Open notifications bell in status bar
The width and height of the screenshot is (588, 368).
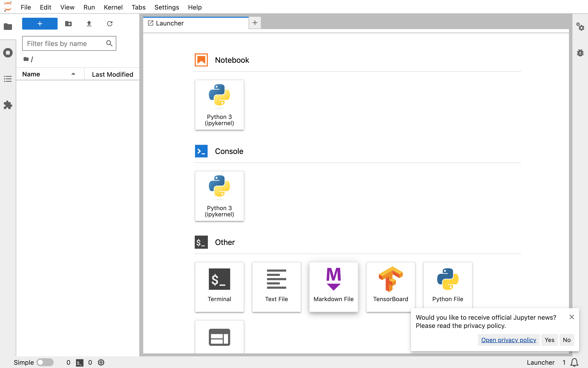pyautogui.click(x=574, y=362)
